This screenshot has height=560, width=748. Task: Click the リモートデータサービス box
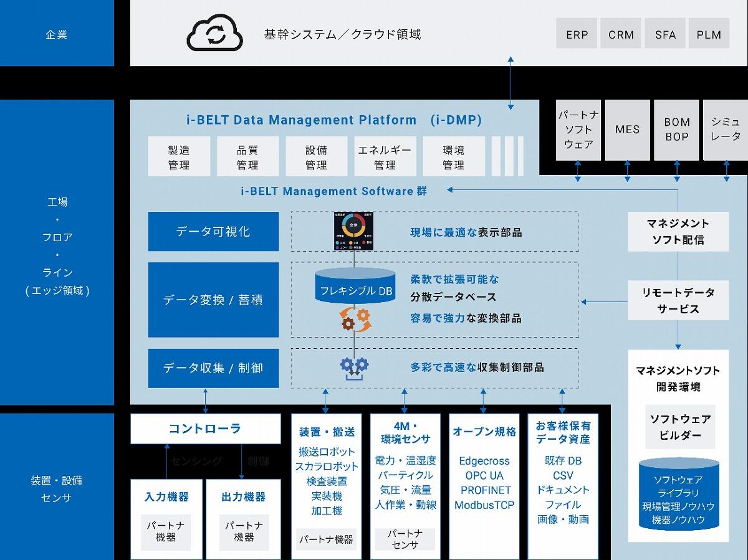[678, 300]
